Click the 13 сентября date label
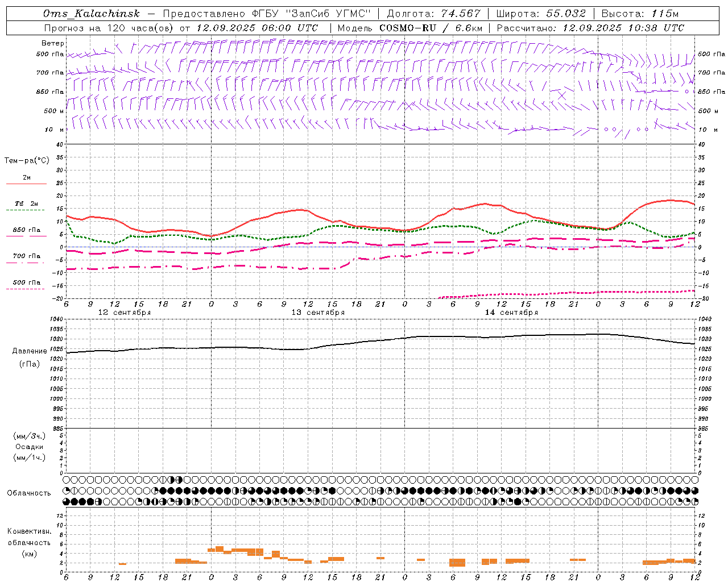This screenshot has height=582, width=728. tap(318, 313)
